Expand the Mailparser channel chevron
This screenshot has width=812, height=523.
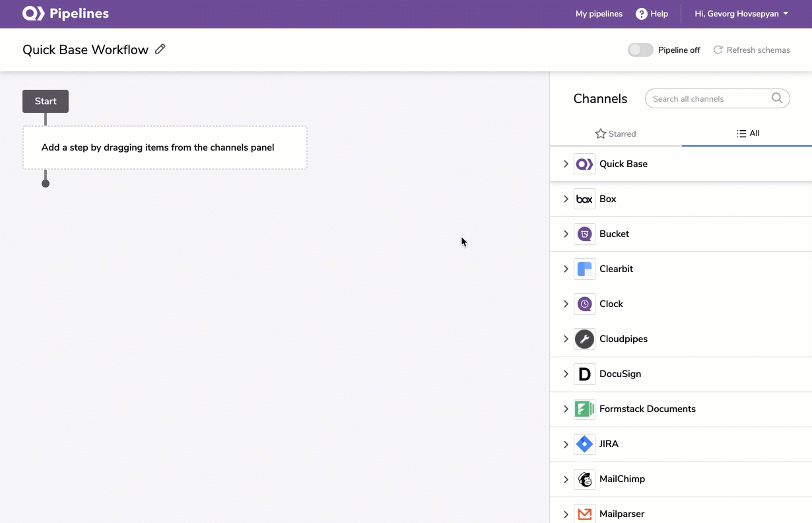tap(566, 514)
